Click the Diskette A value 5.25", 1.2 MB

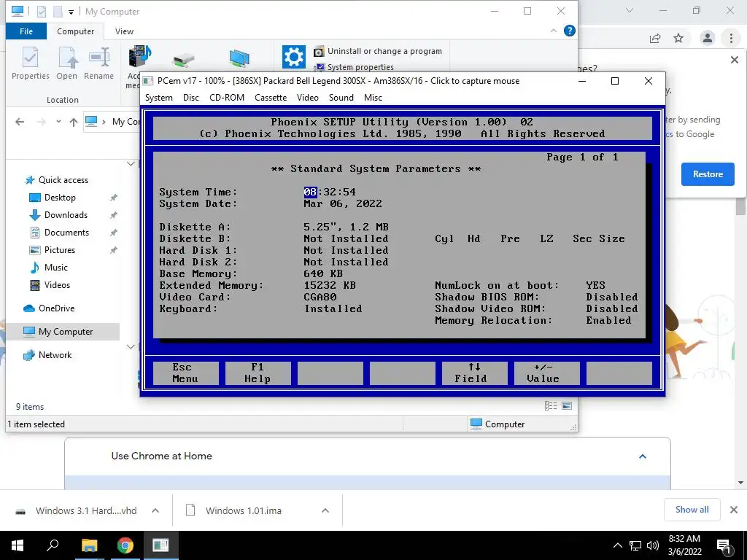coord(346,227)
